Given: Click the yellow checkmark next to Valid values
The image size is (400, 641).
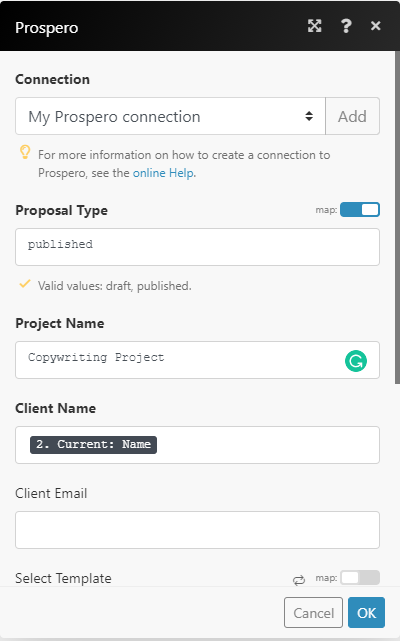Looking at the screenshot, I should (25, 283).
